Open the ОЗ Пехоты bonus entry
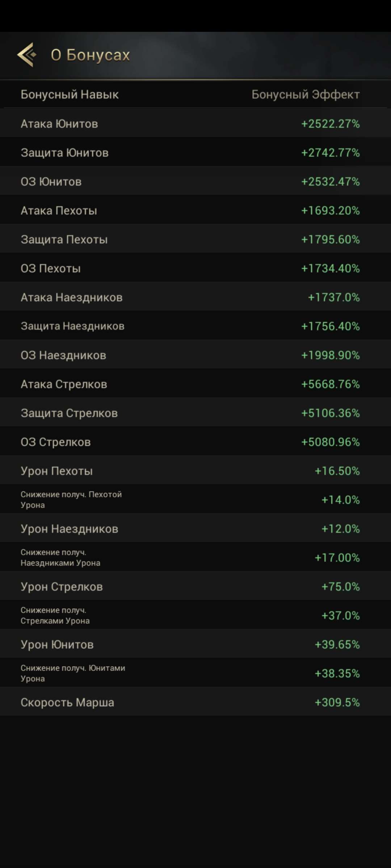The height and width of the screenshot is (868, 391). (x=195, y=268)
